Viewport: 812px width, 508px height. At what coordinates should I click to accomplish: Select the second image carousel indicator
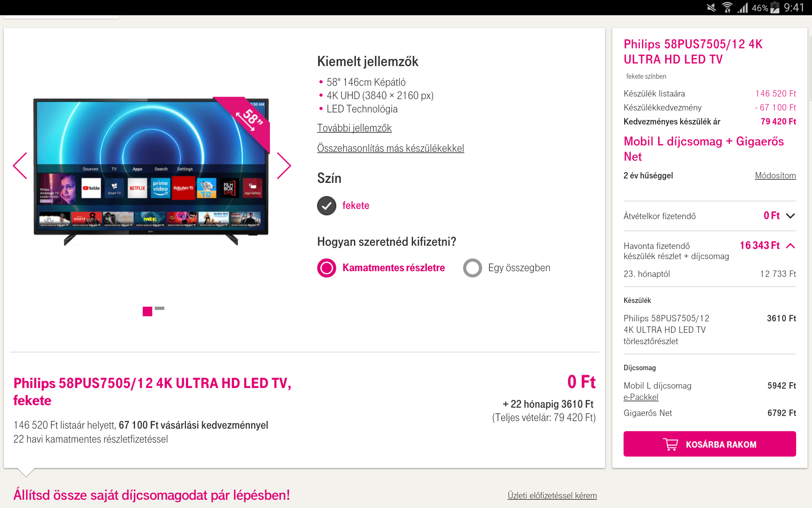coord(160,308)
